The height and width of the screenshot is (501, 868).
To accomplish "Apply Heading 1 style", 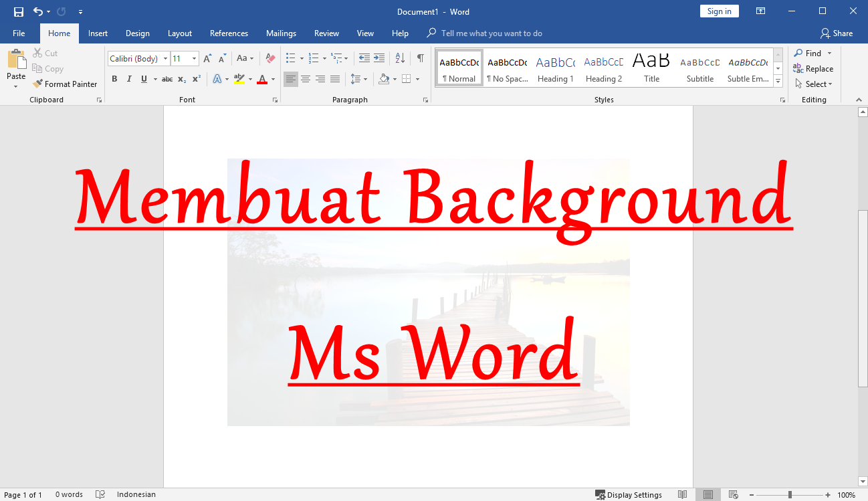I will tap(555, 68).
